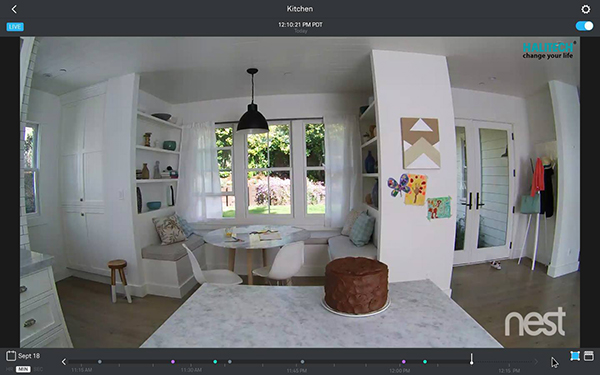Jump to teal event dot after 12:00 PM
This screenshot has height=375, width=600.
pyautogui.click(x=425, y=362)
